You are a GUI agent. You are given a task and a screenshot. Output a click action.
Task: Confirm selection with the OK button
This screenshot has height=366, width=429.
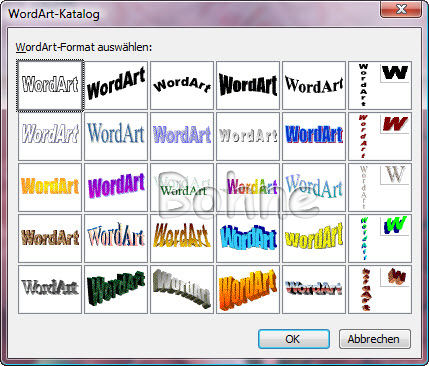(x=294, y=339)
